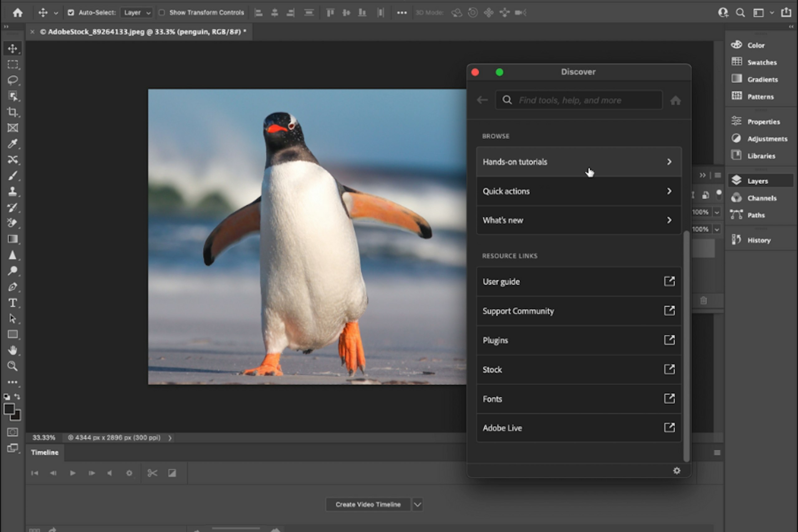Enable Show Transform Controls checkbox
798x532 pixels.
point(162,12)
